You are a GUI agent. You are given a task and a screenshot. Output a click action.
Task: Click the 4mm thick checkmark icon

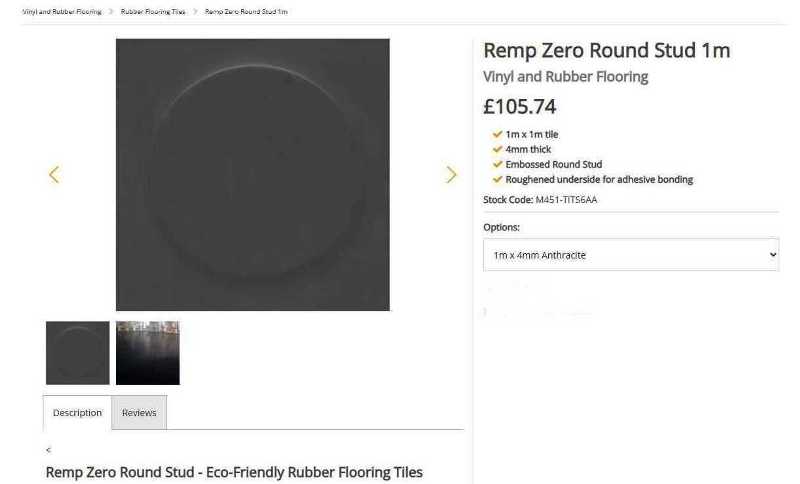pos(497,149)
